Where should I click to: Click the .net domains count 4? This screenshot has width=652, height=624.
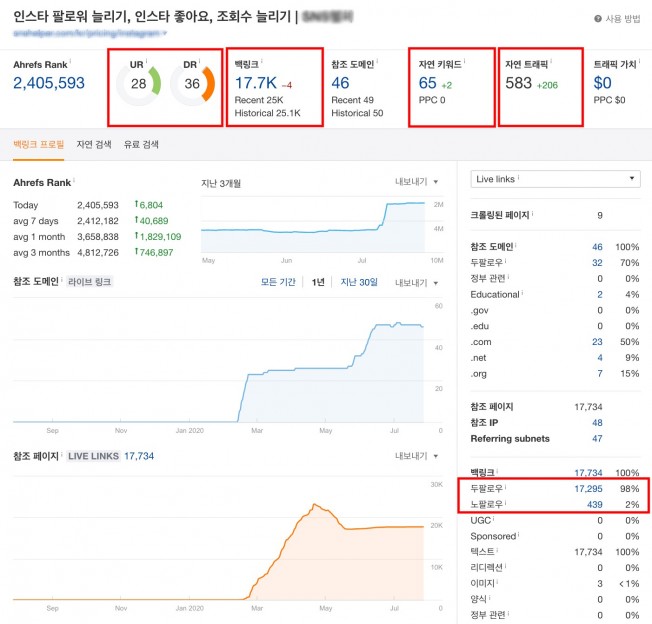tap(600, 358)
